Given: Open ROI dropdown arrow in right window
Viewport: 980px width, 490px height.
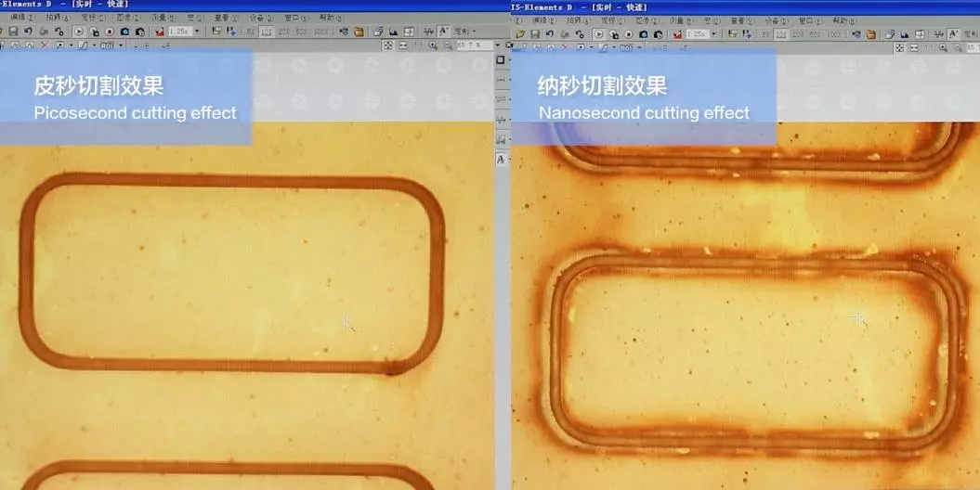Looking at the screenshot, I should 639,47.
